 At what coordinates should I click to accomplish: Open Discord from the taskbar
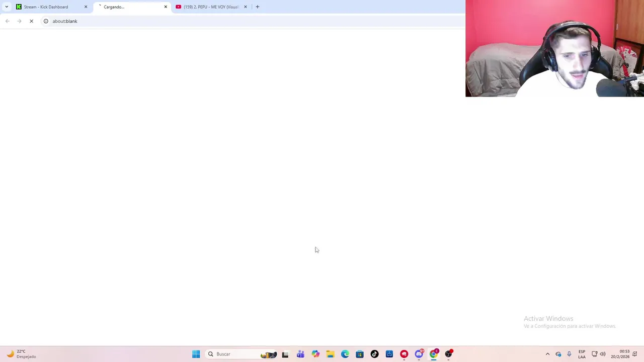419,354
